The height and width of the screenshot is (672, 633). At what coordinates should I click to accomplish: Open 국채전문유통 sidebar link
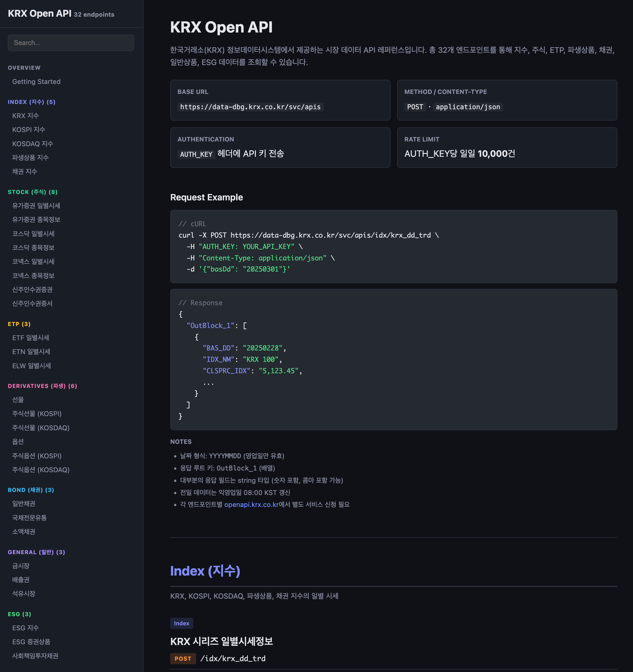coord(29,517)
